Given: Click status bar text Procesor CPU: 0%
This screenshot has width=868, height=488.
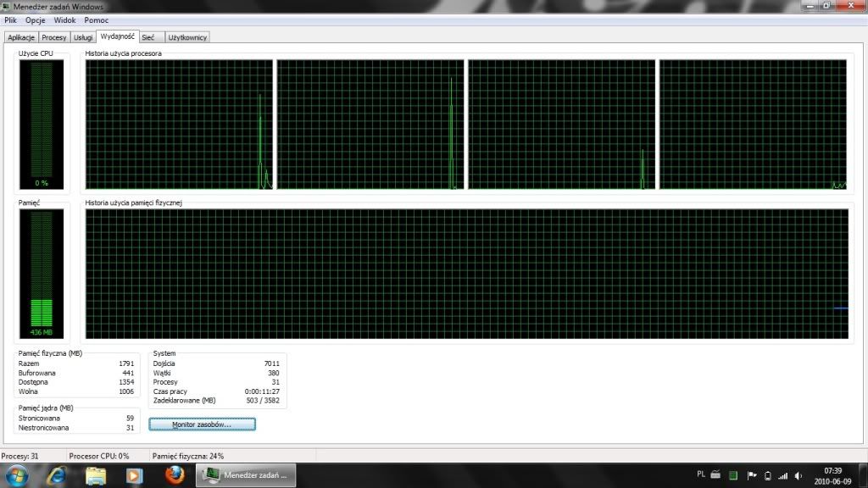Looking at the screenshot, I should tap(98, 456).
